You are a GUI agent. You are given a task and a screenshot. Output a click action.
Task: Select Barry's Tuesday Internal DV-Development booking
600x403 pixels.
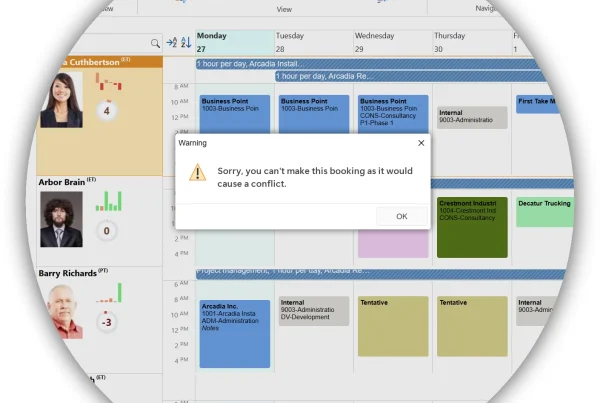pyautogui.click(x=314, y=311)
